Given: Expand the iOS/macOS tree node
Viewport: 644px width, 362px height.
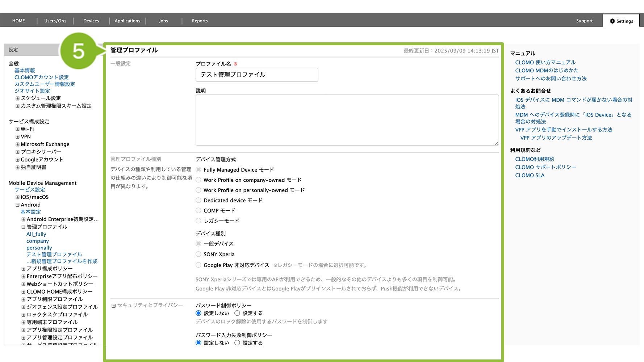Looking at the screenshot, I should click(17, 197).
